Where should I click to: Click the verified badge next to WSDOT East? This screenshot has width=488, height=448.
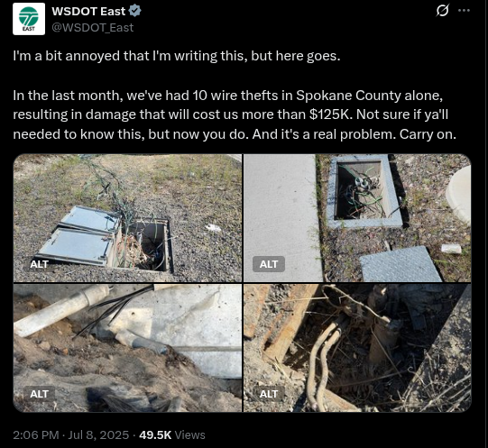coord(135,11)
